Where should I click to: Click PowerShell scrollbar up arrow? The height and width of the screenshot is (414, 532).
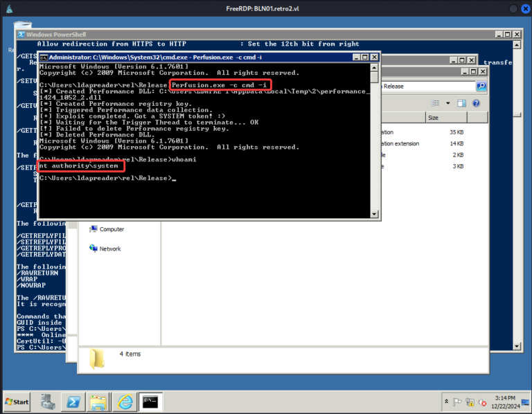pyautogui.click(x=517, y=45)
